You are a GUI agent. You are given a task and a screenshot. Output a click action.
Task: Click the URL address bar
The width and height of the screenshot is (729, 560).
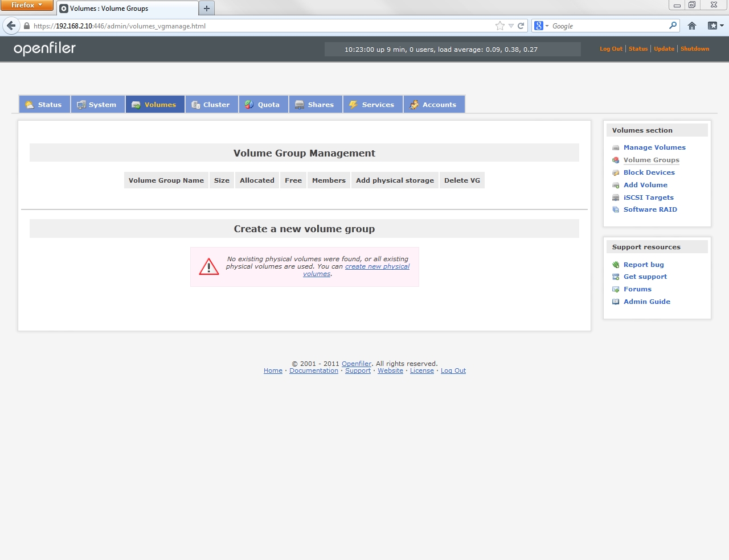(x=256, y=26)
